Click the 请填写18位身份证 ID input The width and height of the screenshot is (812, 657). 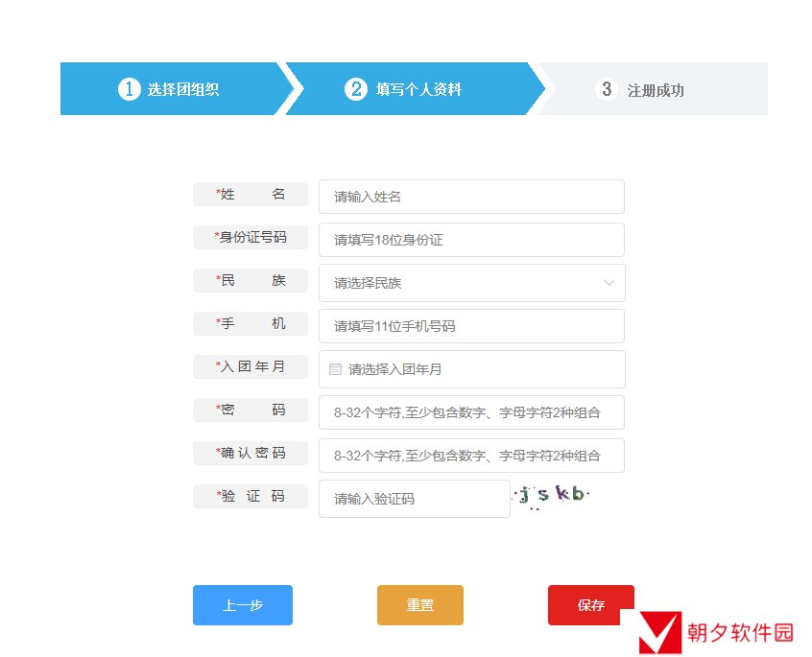[471, 240]
